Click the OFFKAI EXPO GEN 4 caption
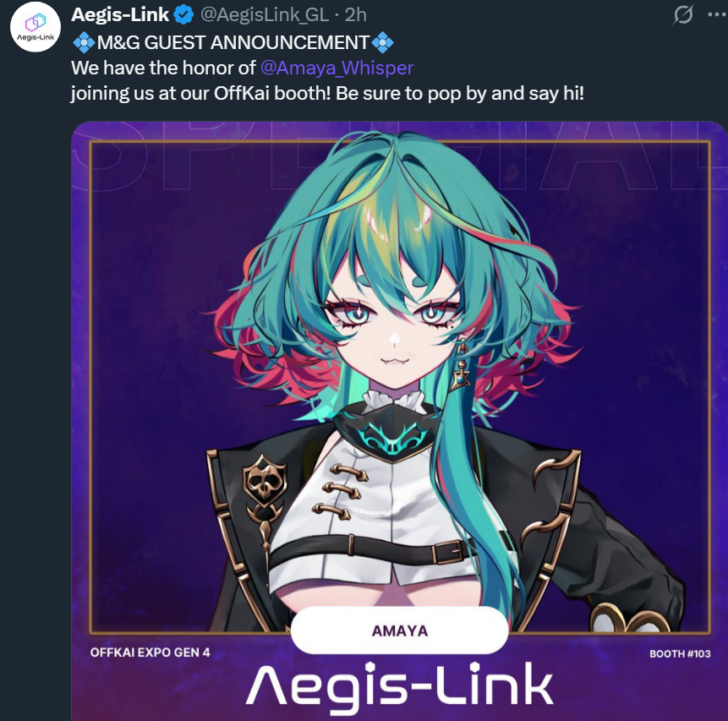This screenshot has height=721, width=728. click(x=150, y=653)
